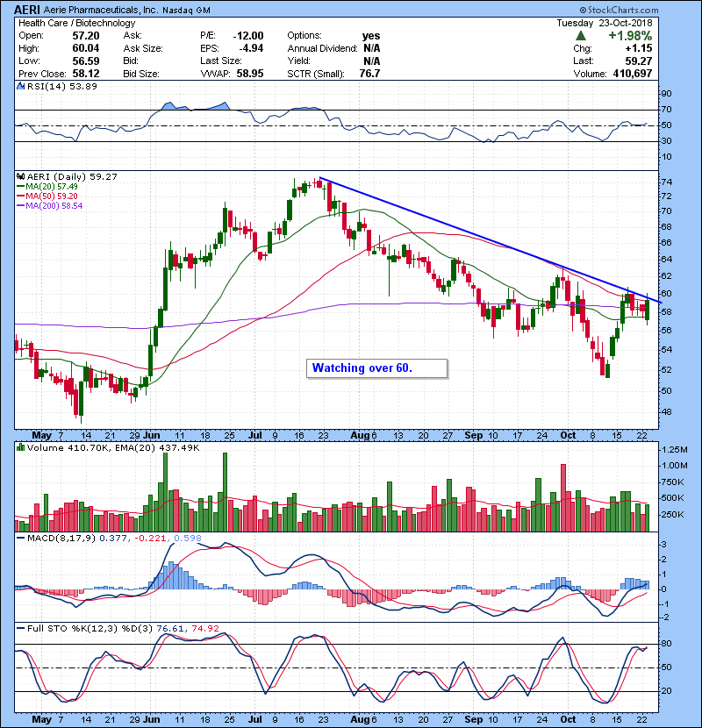Click the +1.98% percent change

coord(630,36)
